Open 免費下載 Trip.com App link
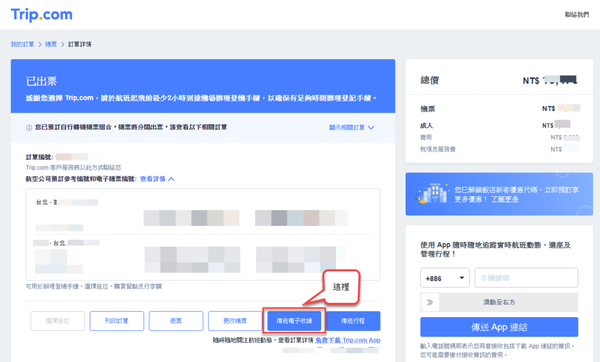Image resolution: width=600 pixels, height=362 pixels. [348, 340]
